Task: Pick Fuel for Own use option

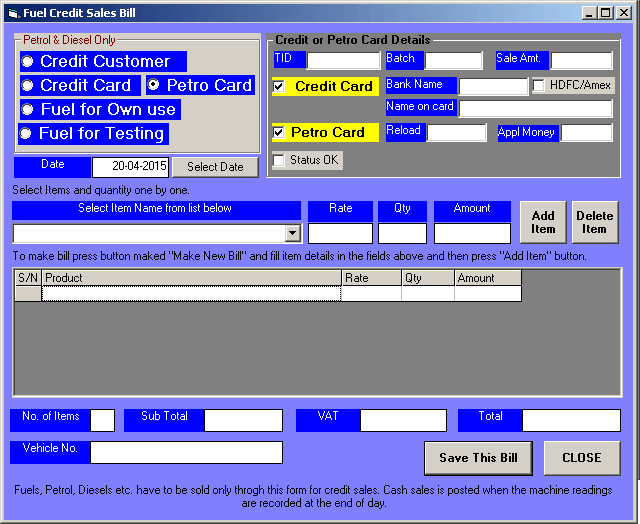Action: (x=29, y=110)
